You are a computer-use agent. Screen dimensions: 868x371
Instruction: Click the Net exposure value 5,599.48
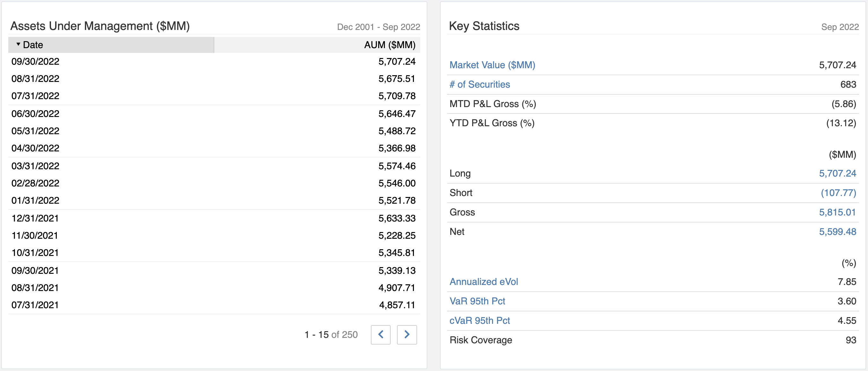(x=838, y=232)
